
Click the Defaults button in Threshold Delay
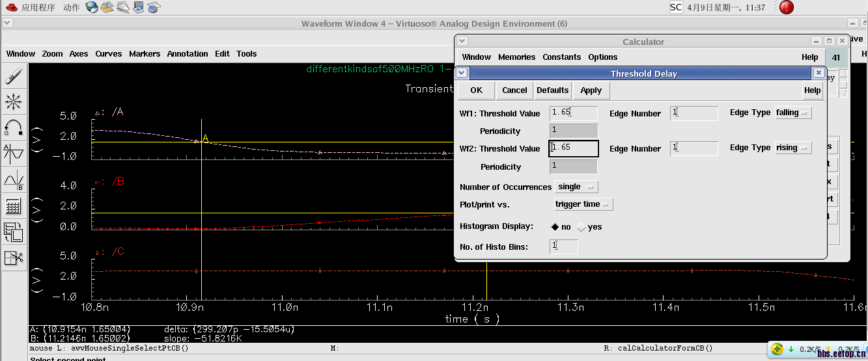point(552,90)
